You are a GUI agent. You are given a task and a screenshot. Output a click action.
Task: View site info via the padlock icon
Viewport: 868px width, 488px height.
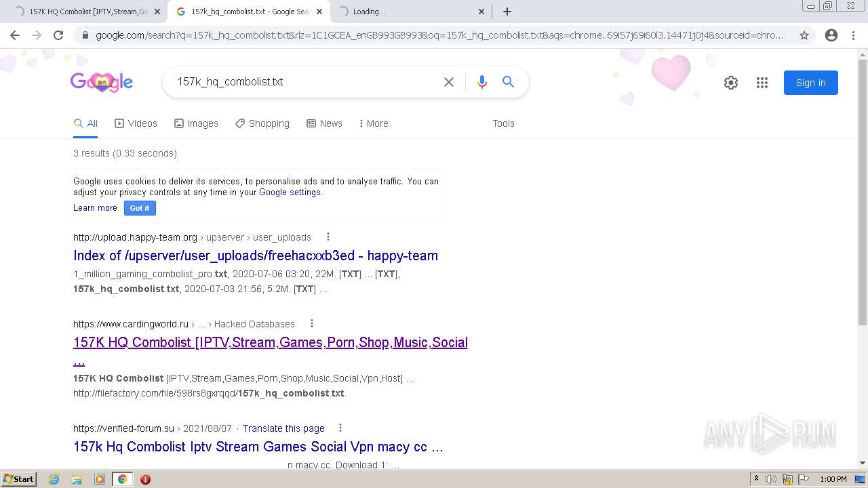pyautogui.click(x=85, y=35)
